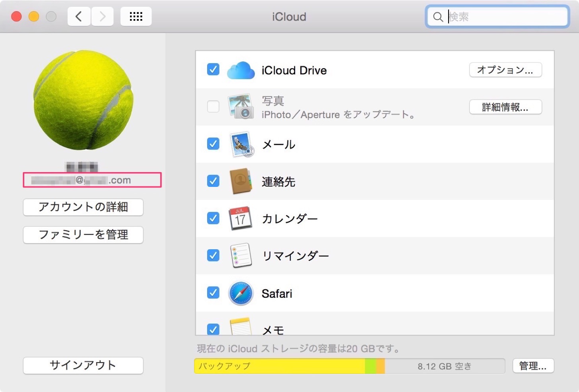Close the iCloud window with red button
This screenshot has height=392, width=579.
pos(16,16)
